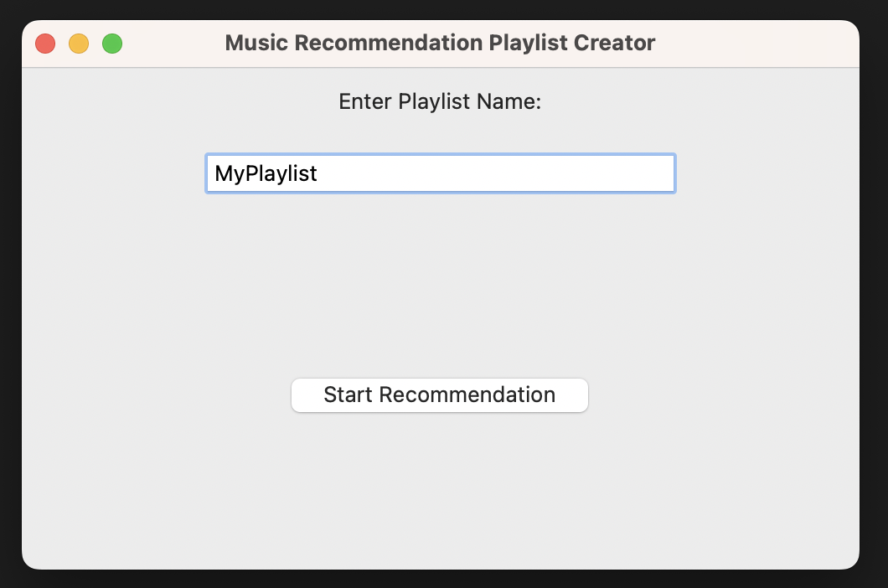
Task: Begin recommendations for MyPlaylist
Action: pyautogui.click(x=439, y=395)
